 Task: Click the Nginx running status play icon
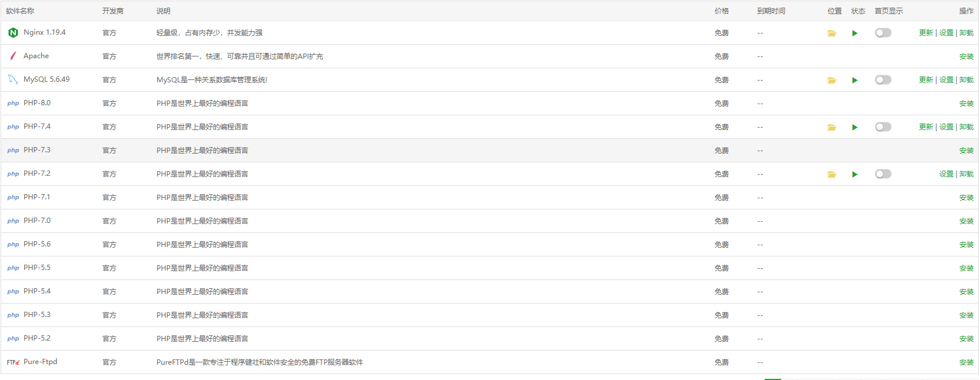point(855,33)
